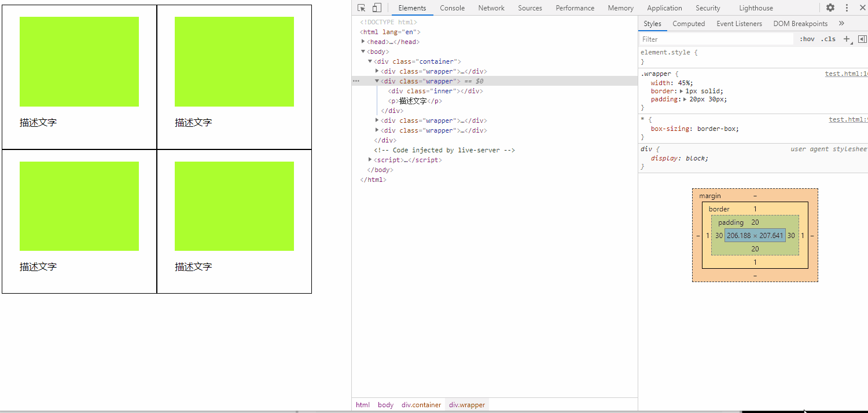Open the Application tab
The height and width of the screenshot is (413, 868).
(664, 8)
